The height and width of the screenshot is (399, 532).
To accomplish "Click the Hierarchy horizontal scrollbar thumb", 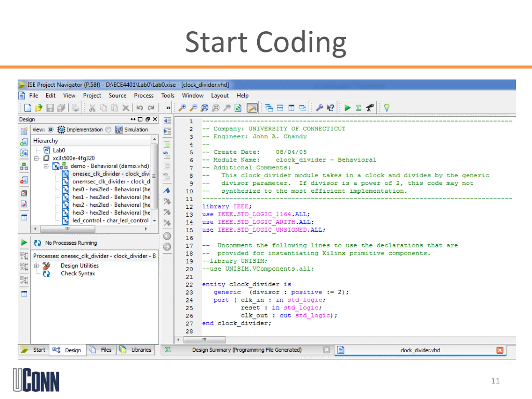I will pos(68,229).
